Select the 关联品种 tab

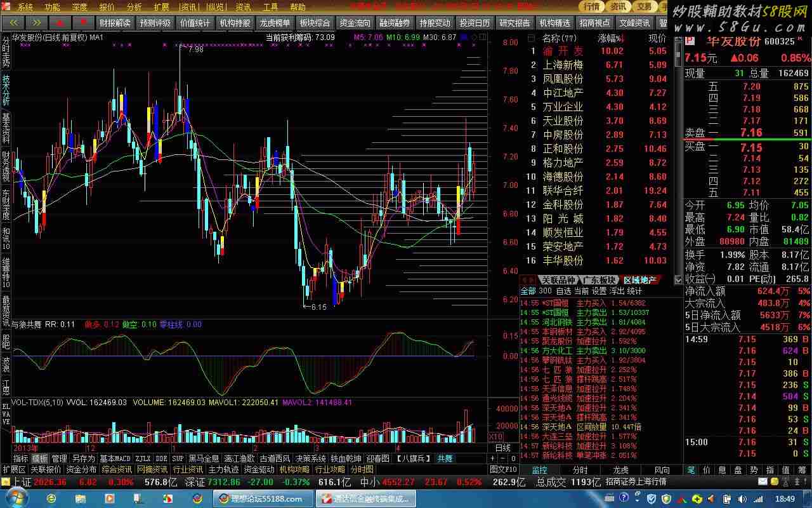pyautogui.click(x=558, y=280)
